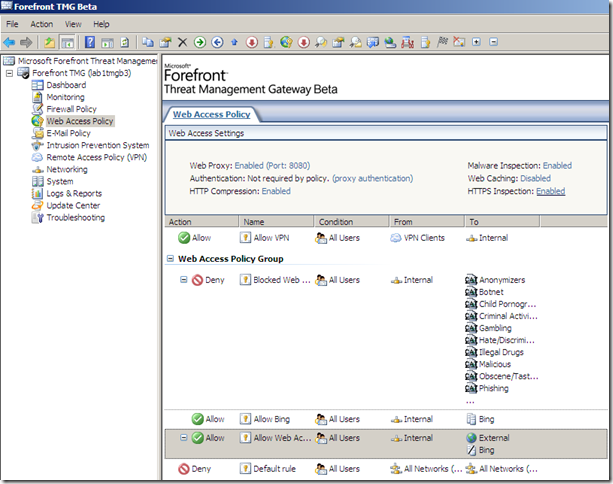Select the Blocked Web ... rule name
613x484 pixels.
click(x=282, y=280)
